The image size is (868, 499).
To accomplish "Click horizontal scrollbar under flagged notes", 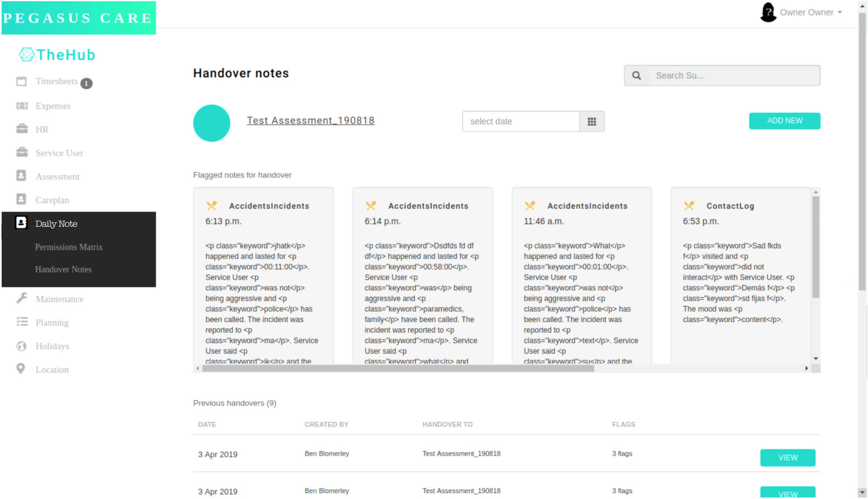I will point(398,368).
